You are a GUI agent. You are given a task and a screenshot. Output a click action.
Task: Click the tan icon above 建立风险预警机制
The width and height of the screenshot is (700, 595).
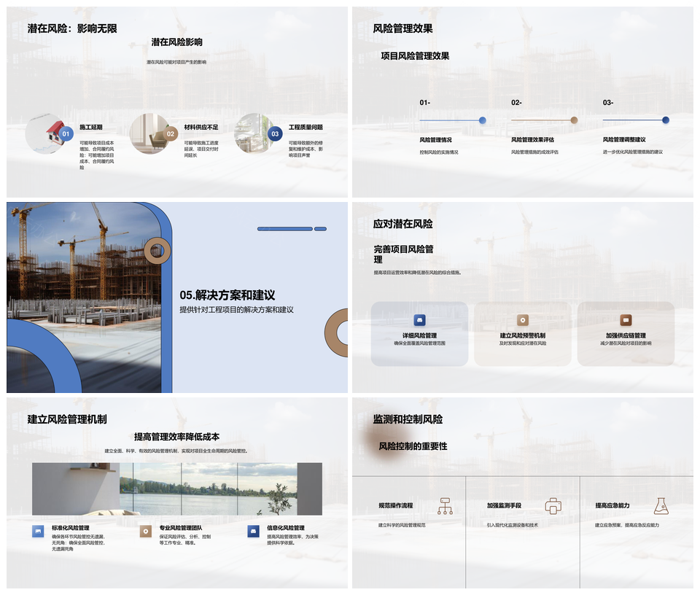coord(522,320)
